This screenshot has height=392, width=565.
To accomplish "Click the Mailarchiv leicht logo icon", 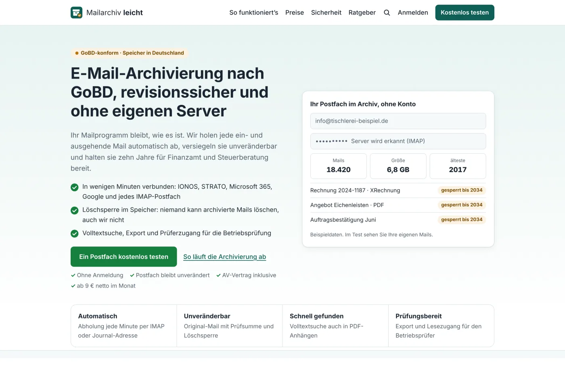I will [76, 13].
